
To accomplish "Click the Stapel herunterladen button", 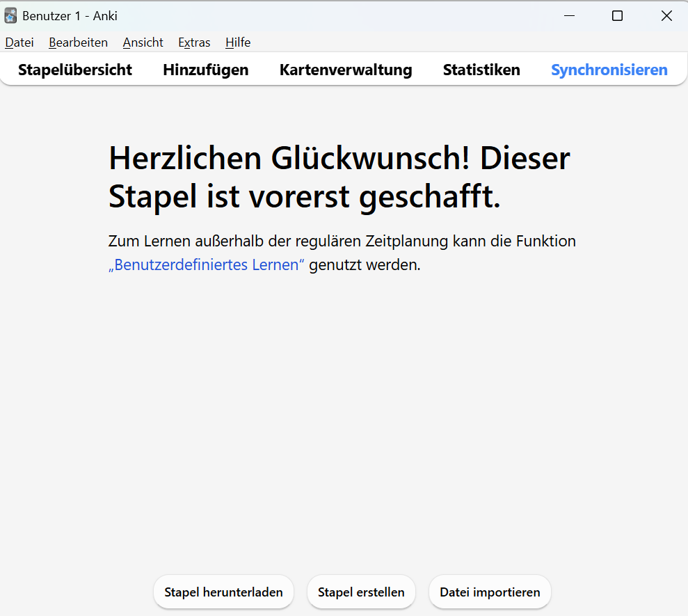I will 223,592.
